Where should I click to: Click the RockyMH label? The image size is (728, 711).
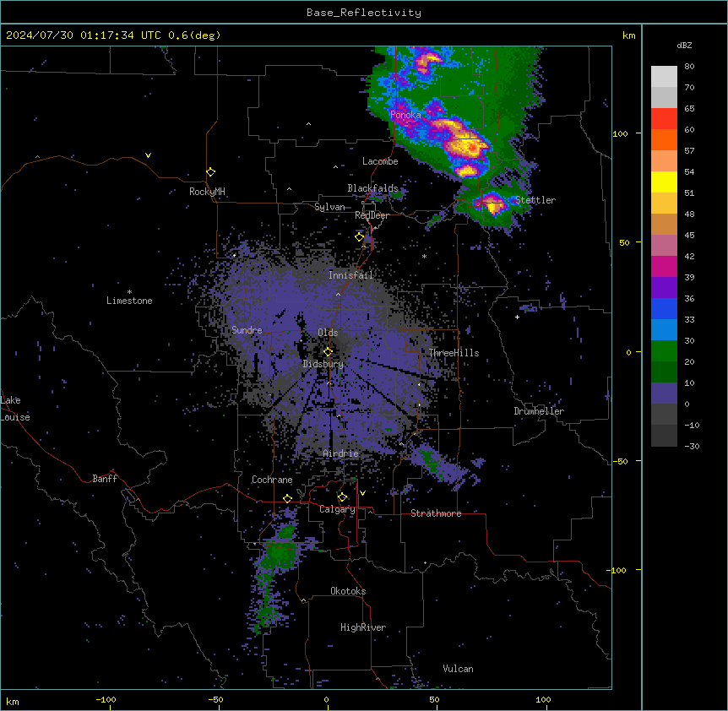(x=207, y=192)
